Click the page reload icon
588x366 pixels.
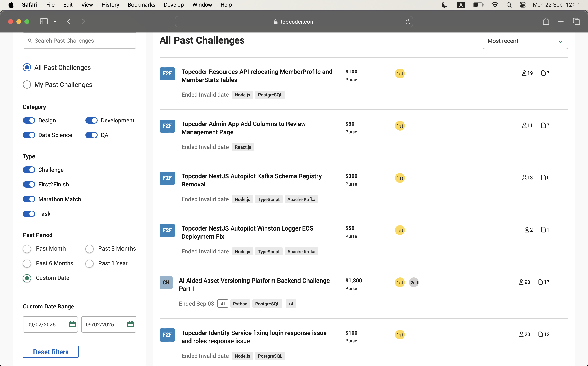point(408,22)
